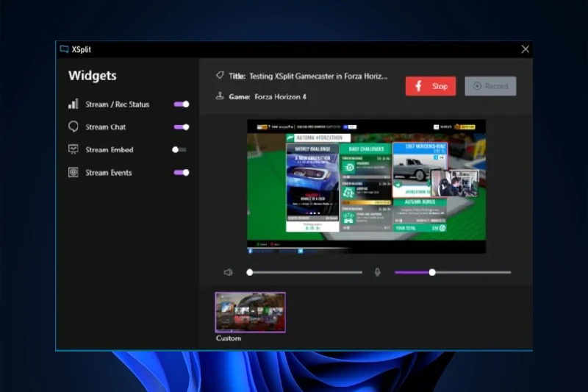Click the tag icon beside Title
Image resolution: width=588 pixels, height=392 pixels.
(x=219, y=76)
